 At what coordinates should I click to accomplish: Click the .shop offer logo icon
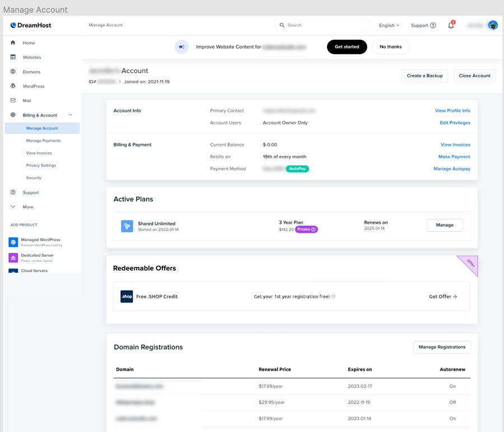coord(127,296)
